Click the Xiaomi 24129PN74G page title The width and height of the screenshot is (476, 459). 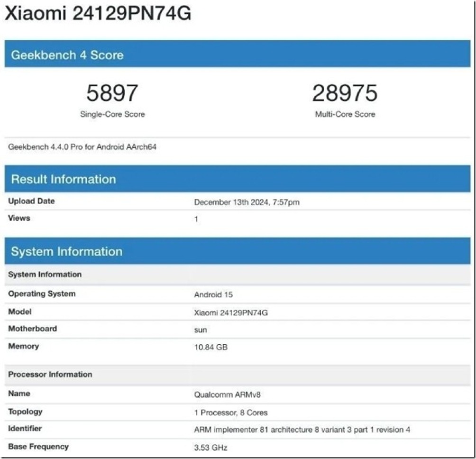tap(98, 14)
